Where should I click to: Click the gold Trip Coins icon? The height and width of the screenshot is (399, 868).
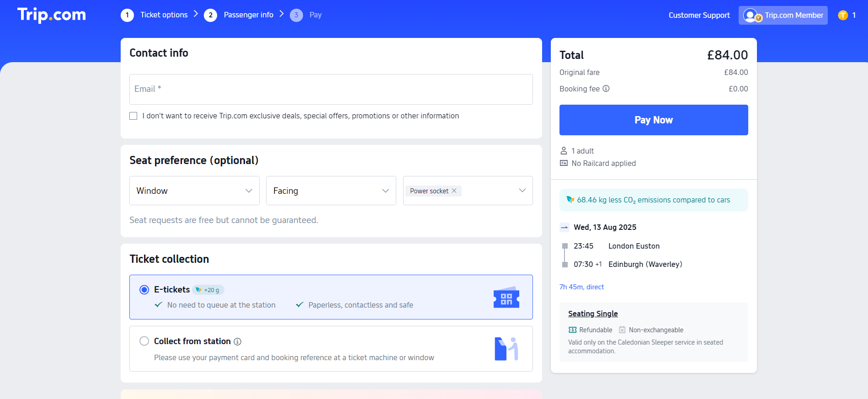pyautogui.click(x=843, y=15)
